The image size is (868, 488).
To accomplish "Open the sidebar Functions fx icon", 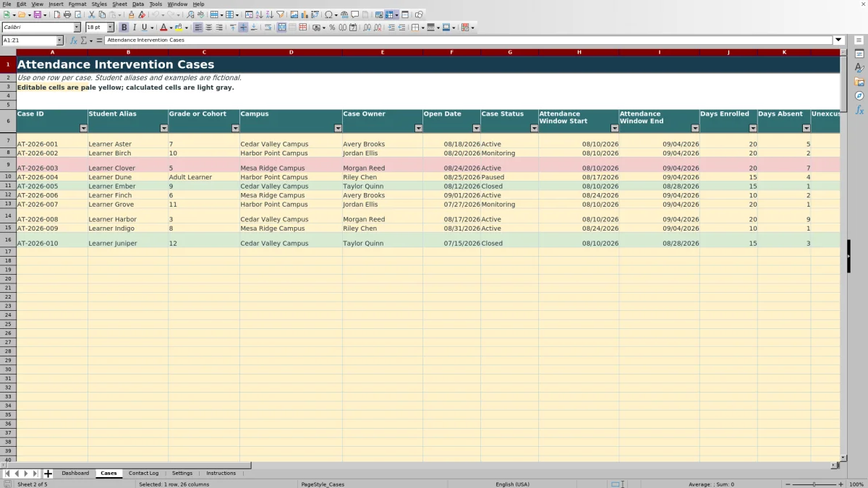I will [859, 110].
